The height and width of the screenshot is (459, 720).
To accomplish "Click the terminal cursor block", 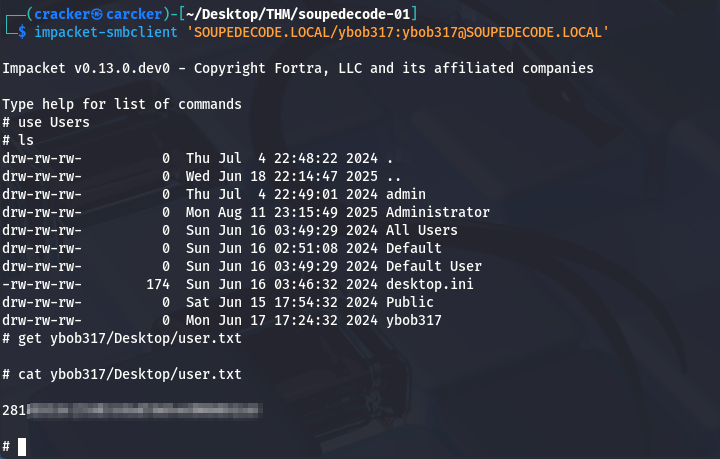I will point(22,447).
